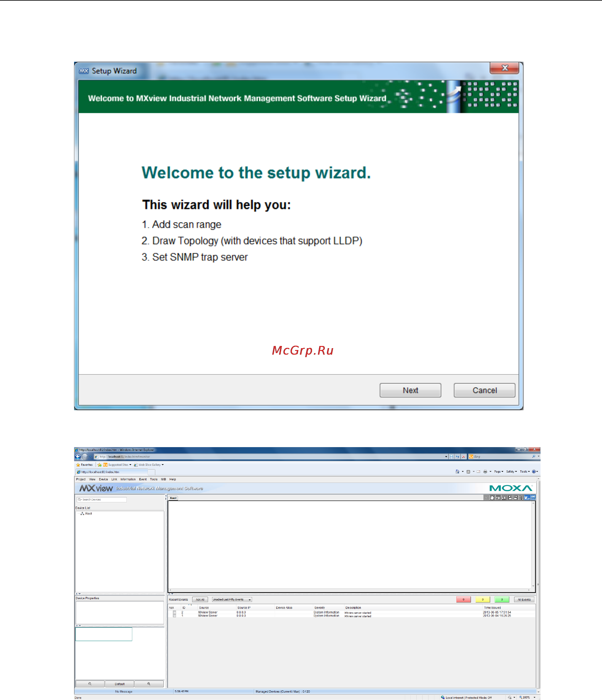The image size is (602, 700).
Task: Click the browser Forward arrow button
Action: pos(85,456)
